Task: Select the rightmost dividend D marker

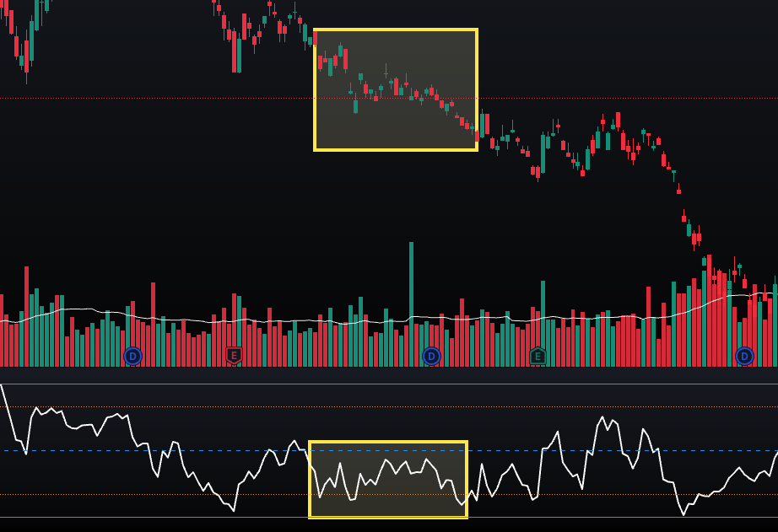Action: (x=744, y=356)
